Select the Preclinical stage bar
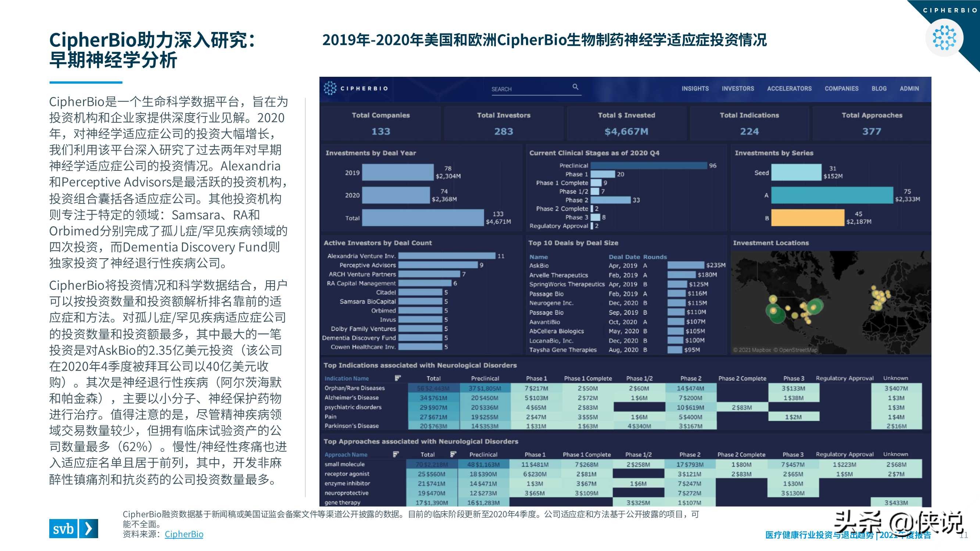The height and width of the screenshot is (551, 980). coord(649,165)
